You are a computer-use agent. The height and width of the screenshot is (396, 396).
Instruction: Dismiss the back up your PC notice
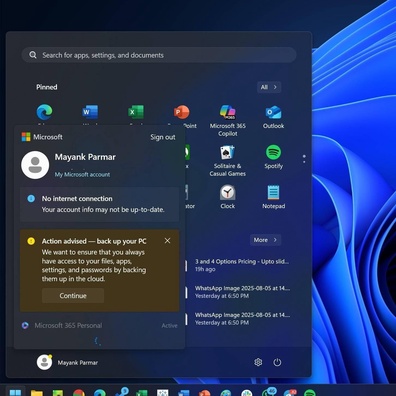pos(167,241)
